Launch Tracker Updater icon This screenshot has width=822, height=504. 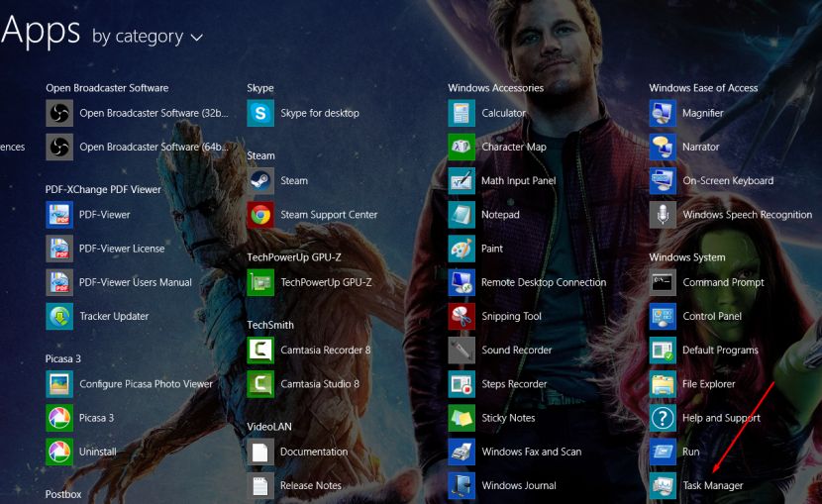pyautogui.click(x=59, y=316)
